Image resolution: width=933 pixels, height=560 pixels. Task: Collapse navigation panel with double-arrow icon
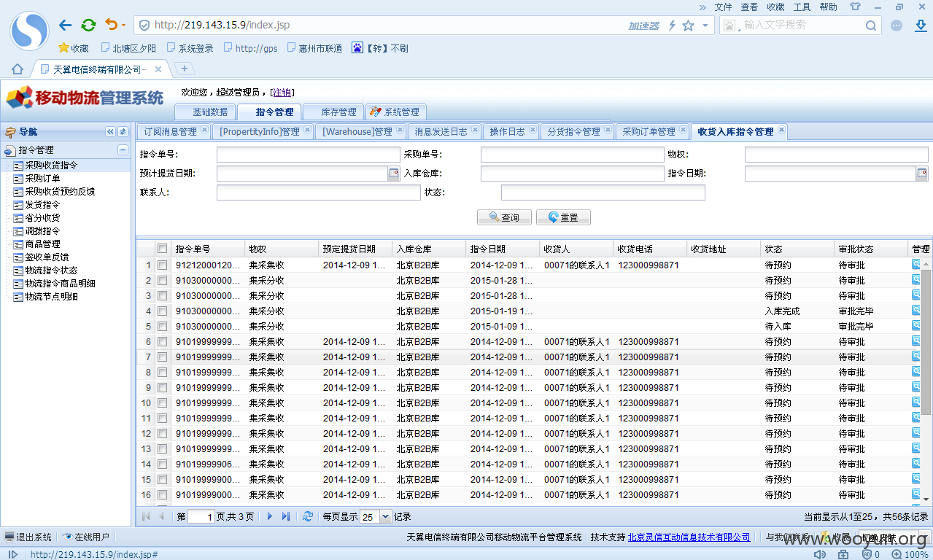(x=111, y=132)
